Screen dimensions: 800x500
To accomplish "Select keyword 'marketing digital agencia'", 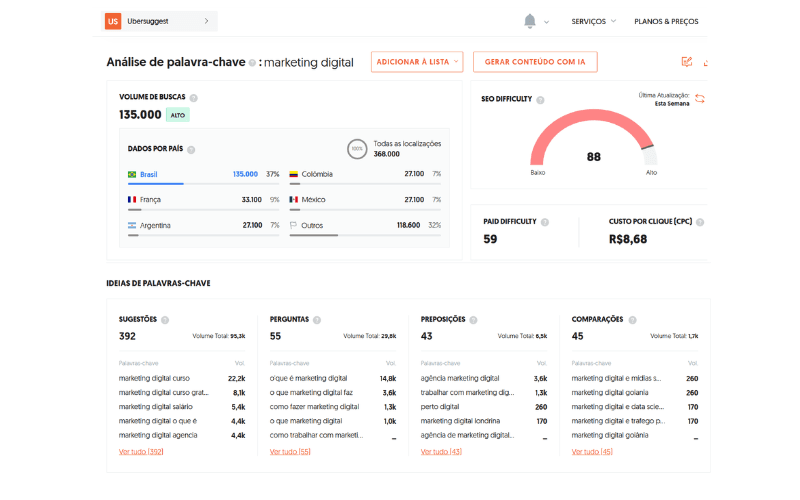I will (x=158, y=435).
